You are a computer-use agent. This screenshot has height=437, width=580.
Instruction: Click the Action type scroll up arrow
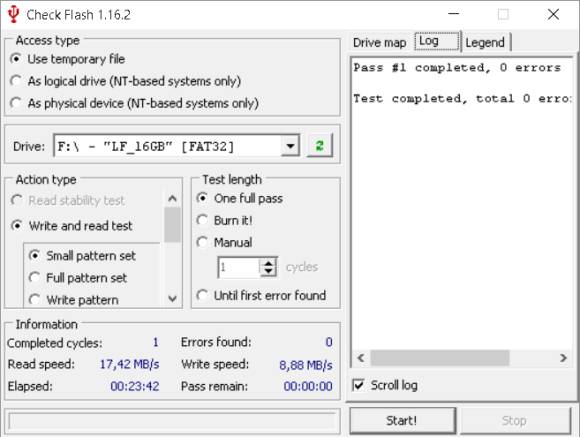(172, 199)
